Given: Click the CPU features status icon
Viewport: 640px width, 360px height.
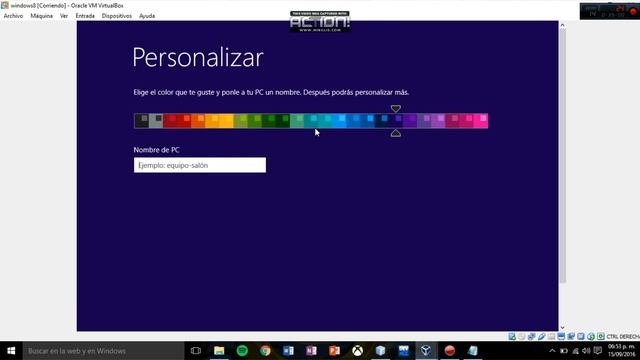Looking at the screenshot, I should coord(581,336).
